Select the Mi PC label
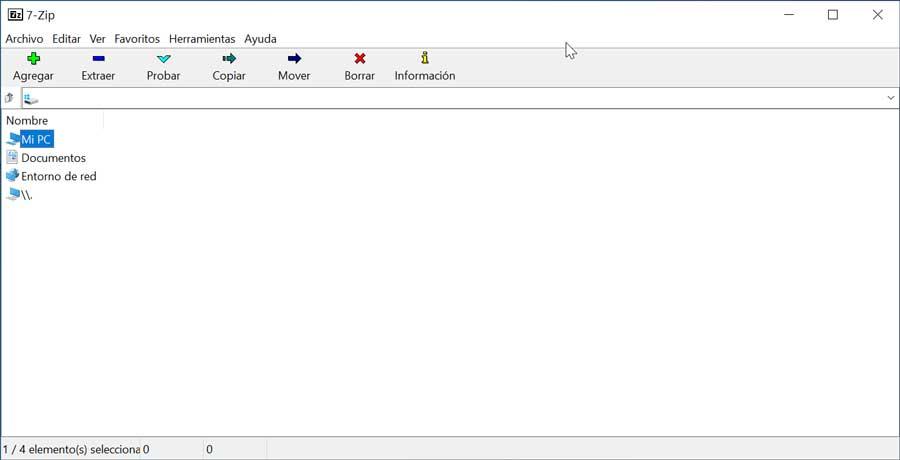The height and width of the screenshot is (460, 900). [x=37, y=139]
